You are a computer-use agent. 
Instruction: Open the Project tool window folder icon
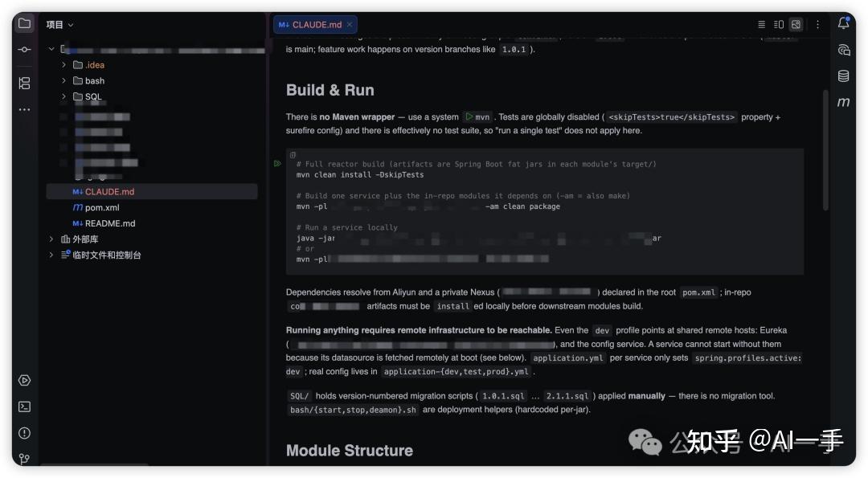(24, 23)
